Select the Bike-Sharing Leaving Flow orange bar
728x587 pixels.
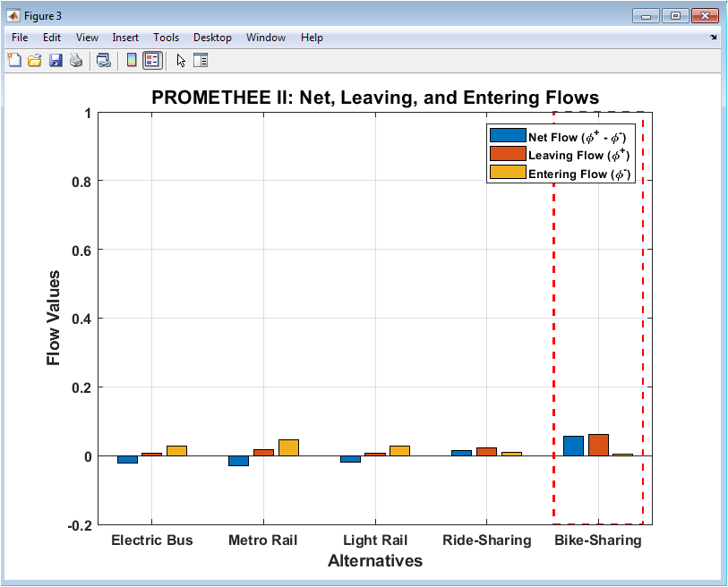[x=598, y=445]
